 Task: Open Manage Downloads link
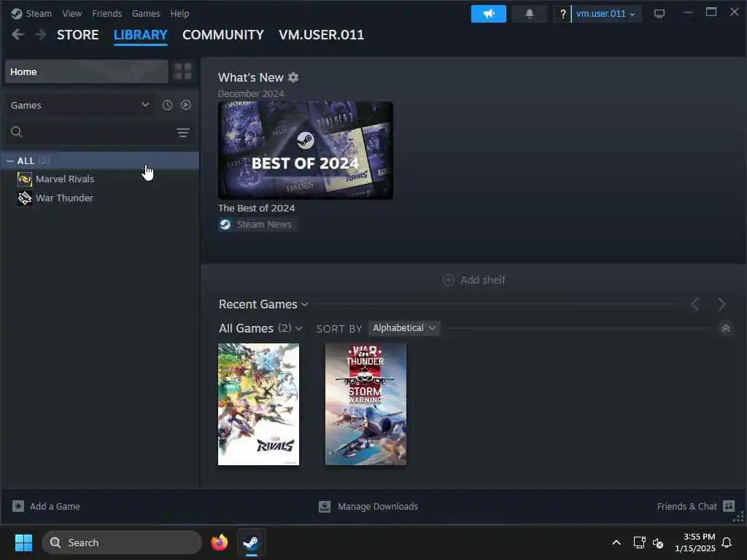click(378, 506)
